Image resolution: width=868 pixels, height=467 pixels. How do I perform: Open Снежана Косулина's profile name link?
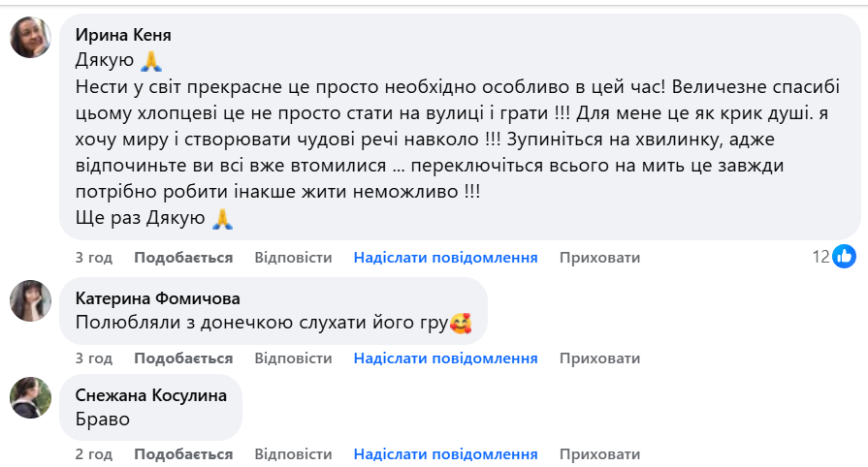tap(150, 394)
